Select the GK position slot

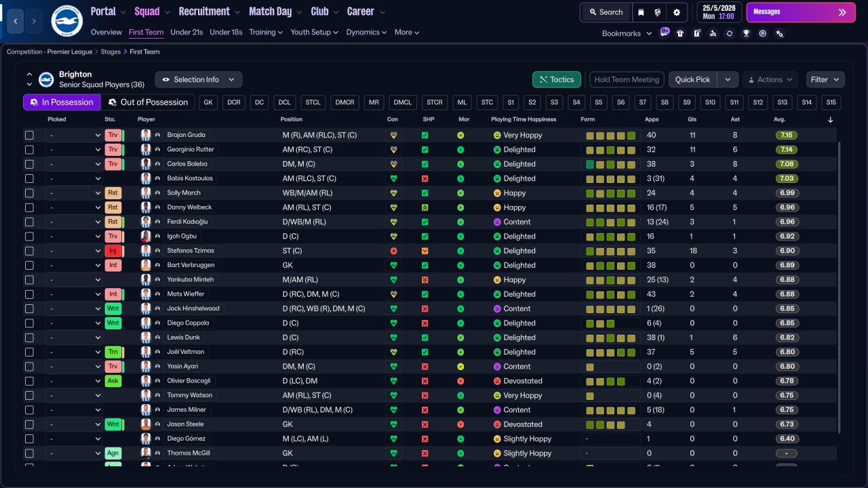click(x=208, y=102)
